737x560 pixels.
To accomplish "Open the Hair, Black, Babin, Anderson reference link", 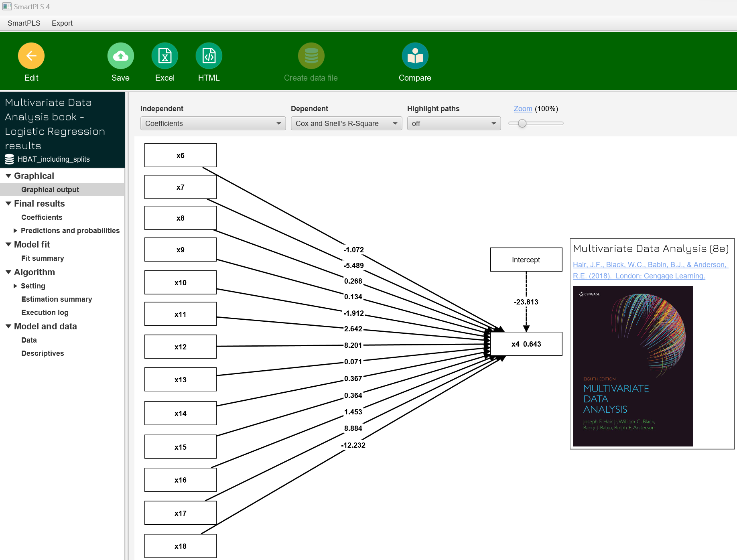I will (x=650, y=270).
